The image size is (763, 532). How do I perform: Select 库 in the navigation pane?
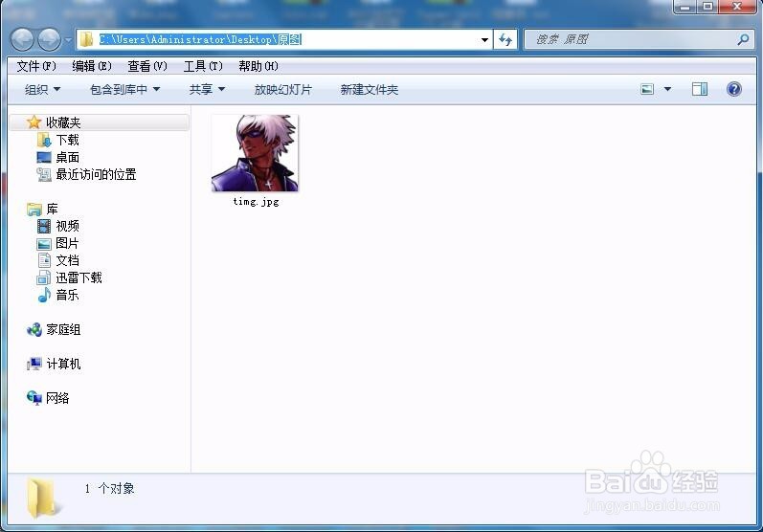tap(52, 210)
